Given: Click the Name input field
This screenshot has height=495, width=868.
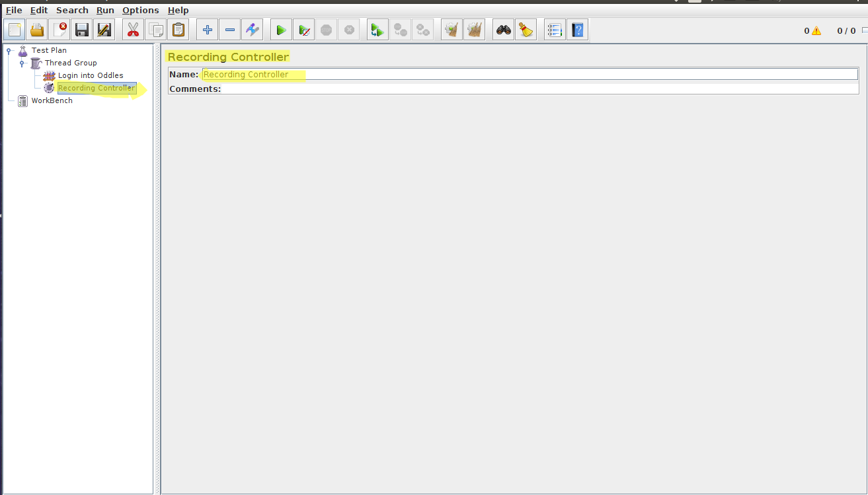Looking at the screenshot, I should (x=530, y=75).
